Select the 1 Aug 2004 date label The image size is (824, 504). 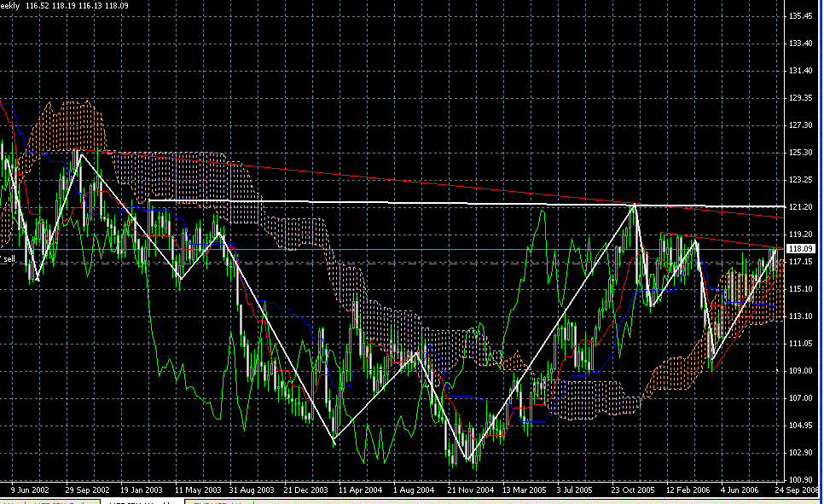pos(414,490)
